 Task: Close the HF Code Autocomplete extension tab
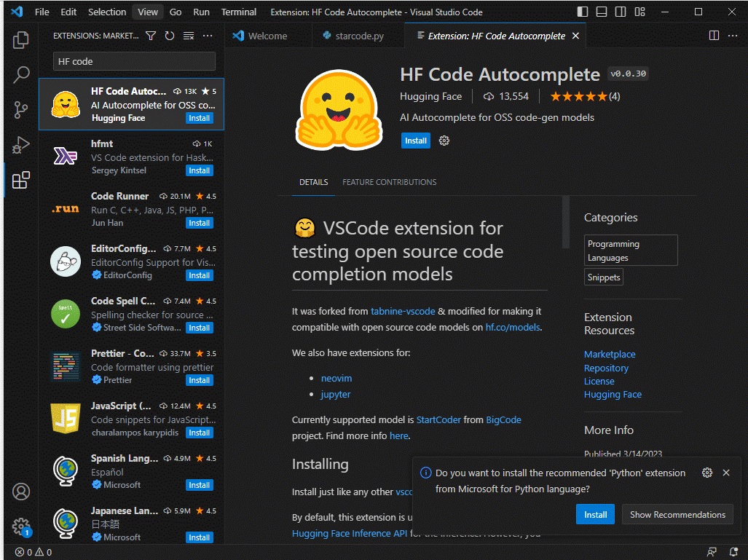(x=576, y=36)
